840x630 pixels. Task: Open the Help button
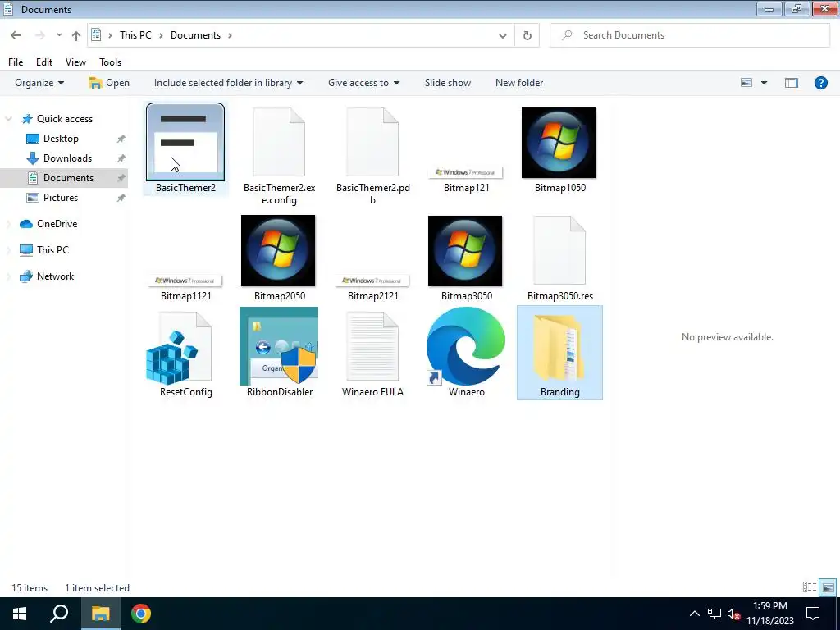click(820, 83)
